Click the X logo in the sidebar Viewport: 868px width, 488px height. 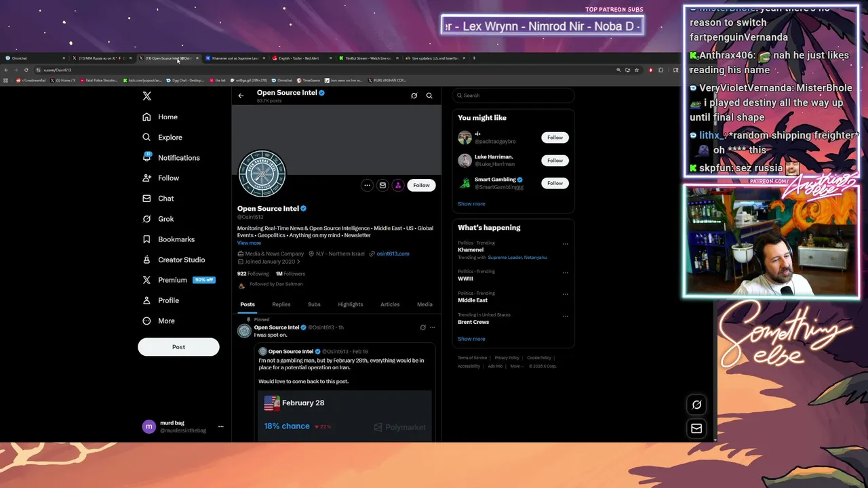click(146, 96)
